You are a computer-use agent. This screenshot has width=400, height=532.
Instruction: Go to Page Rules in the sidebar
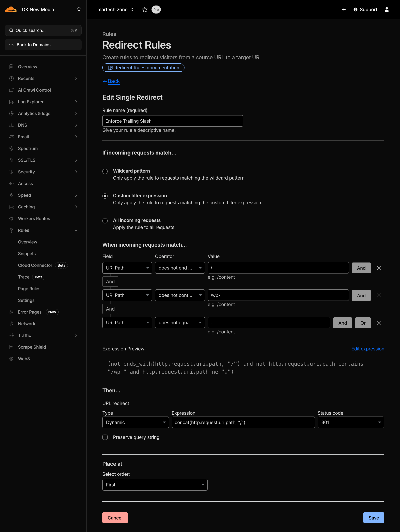coord(29,289)
